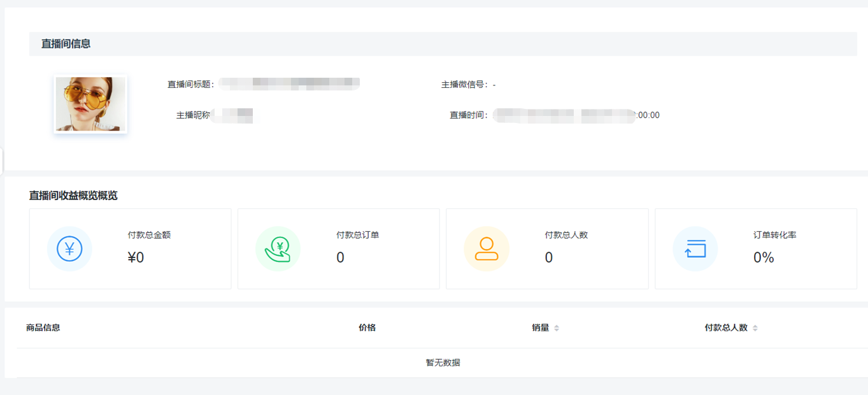Click the 直播间收益概览概览 heading

(73, 196)
